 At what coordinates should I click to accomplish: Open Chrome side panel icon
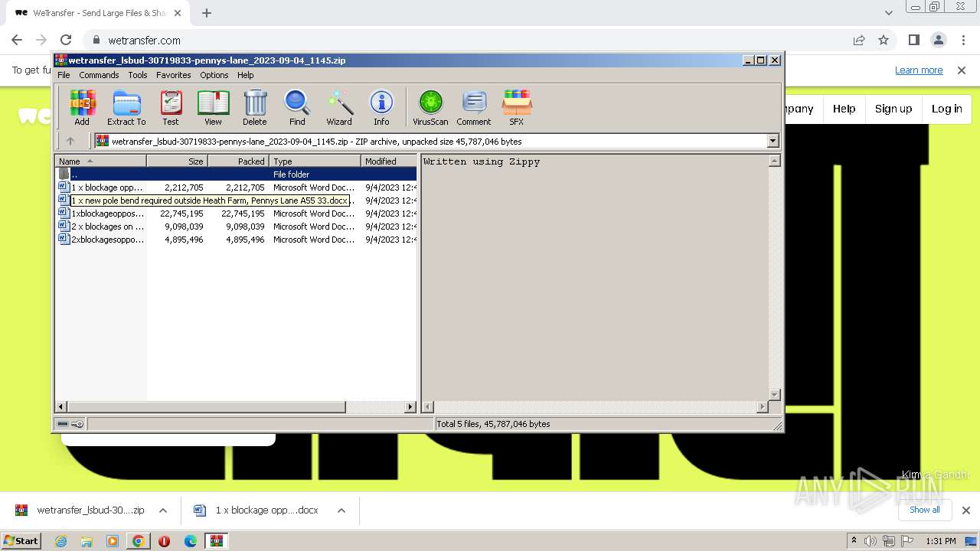coord(914,40)
